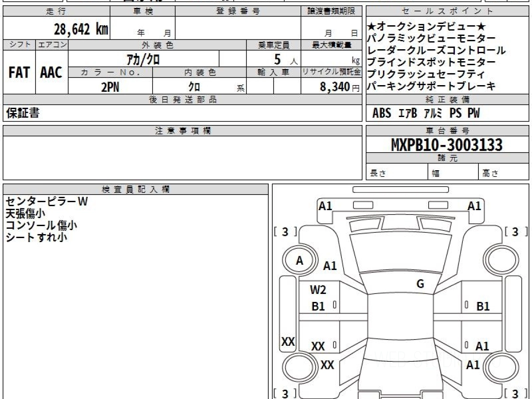The image size is (532, 399).
Task: Select chassis number MXPB10-3003133
Action: point(447,145)
